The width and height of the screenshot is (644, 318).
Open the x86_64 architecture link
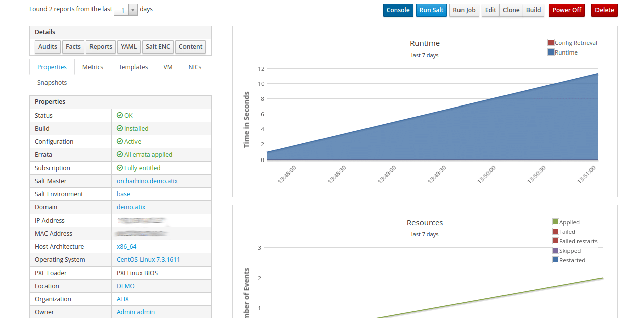(126, 246)
